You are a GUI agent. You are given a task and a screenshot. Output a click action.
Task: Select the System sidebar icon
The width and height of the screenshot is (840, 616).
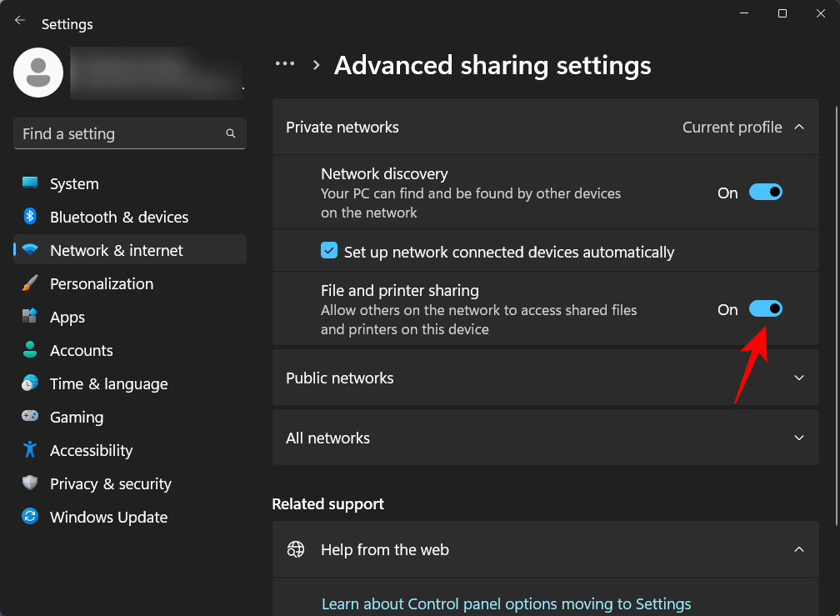[30, 183]
